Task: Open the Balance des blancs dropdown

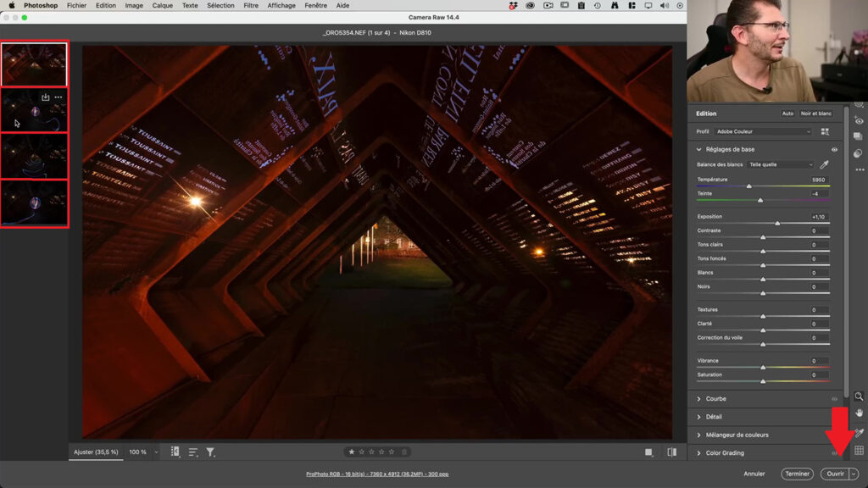Action: [781, 164]
